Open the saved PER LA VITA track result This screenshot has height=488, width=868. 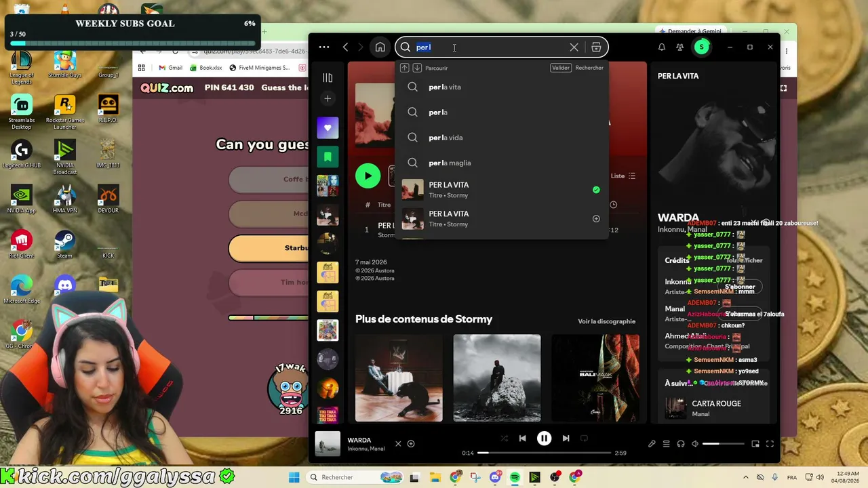(502, 190)
